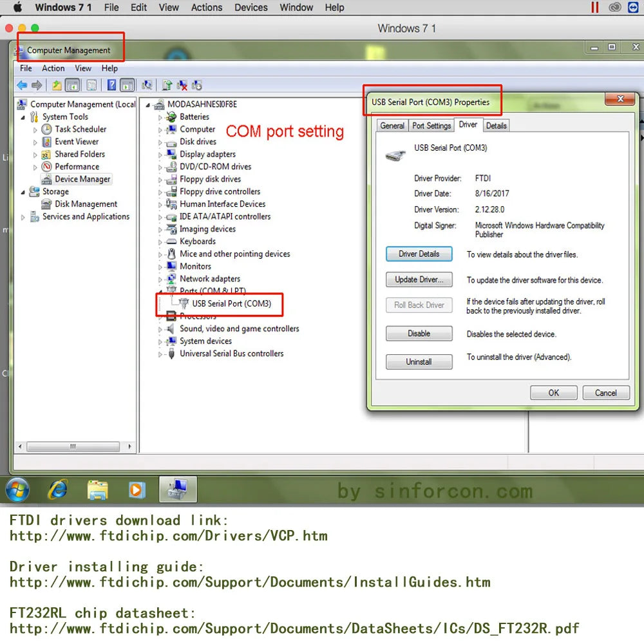Select USB Serial Port (COM3) device
The width and height of the screenshot is (644, 644).
pos(231,303)
